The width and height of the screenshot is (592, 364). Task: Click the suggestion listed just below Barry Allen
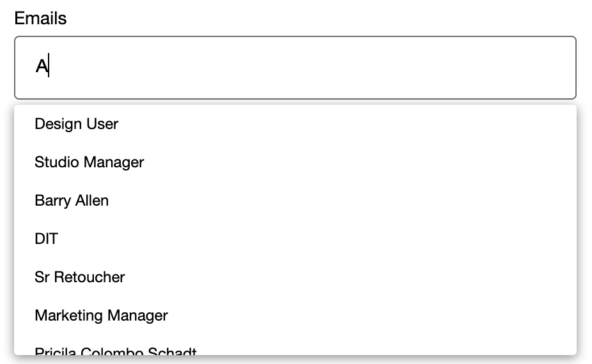click(295, 239)
